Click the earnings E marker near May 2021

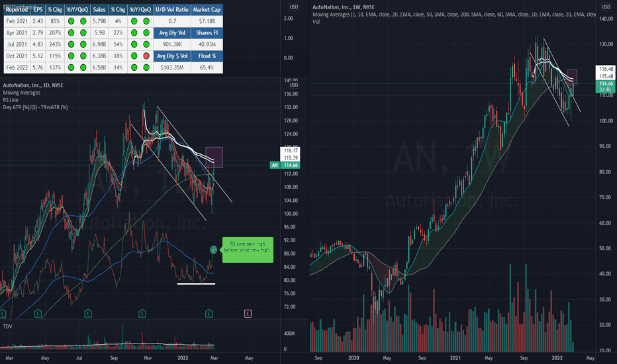click(x=38, y=313)
